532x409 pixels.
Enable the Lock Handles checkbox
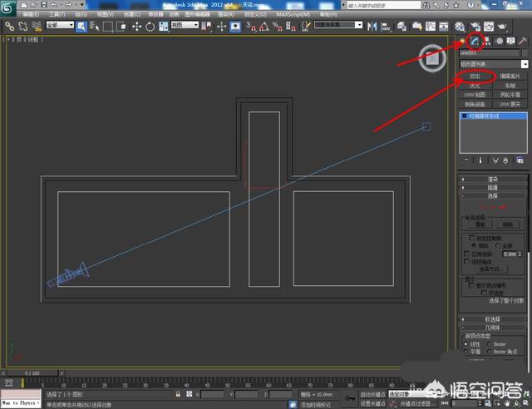pyautogui.click(x=471, y=238)
